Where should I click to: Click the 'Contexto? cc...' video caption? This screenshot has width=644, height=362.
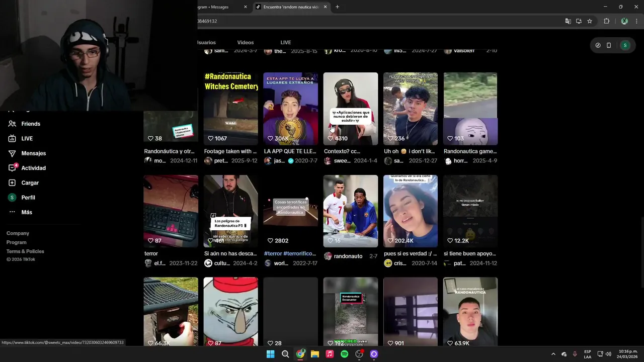(342, 151)
